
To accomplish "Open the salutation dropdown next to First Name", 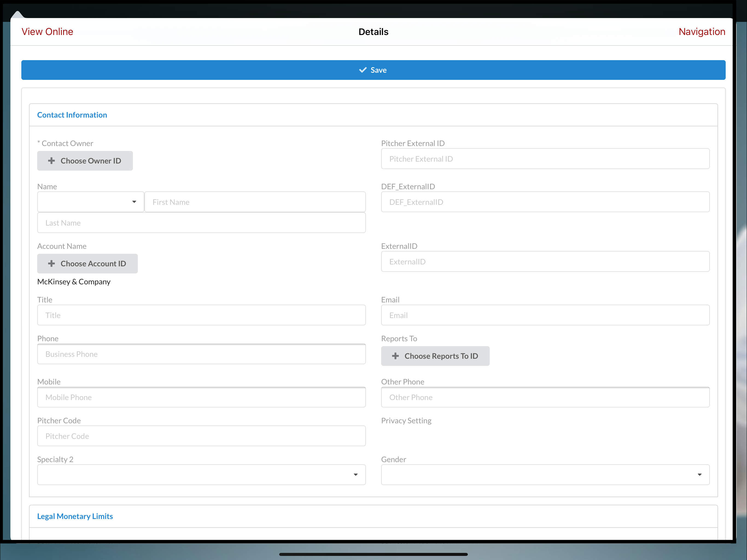I will 135,202.
